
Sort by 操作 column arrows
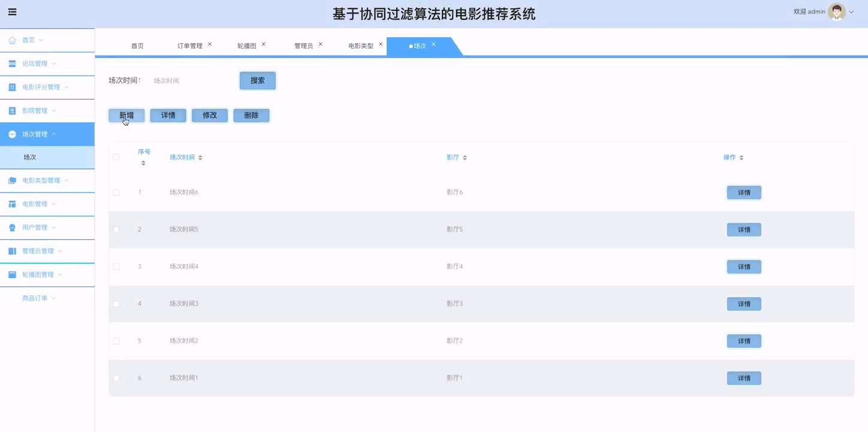pos(742,158)
